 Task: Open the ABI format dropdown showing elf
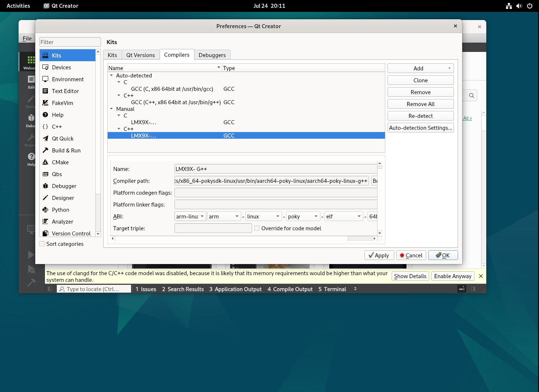pyautogui.click(x=344, y=216)
